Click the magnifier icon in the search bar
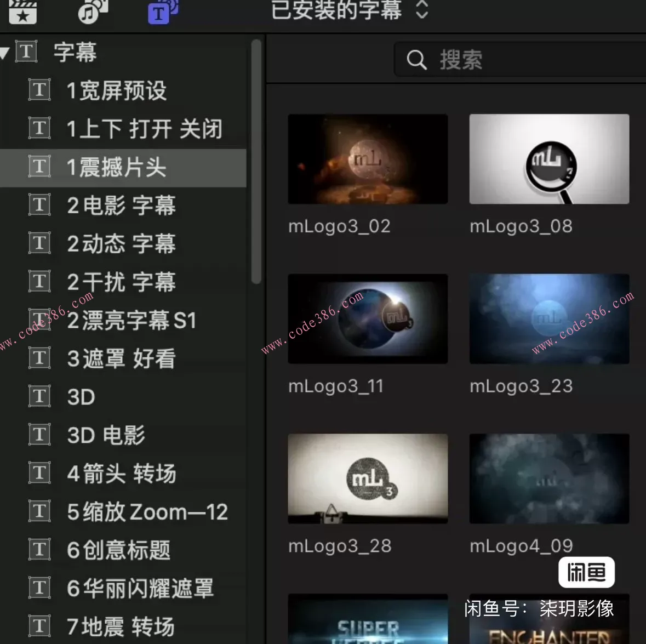This screenshot has height=644, width=646. 416,60
